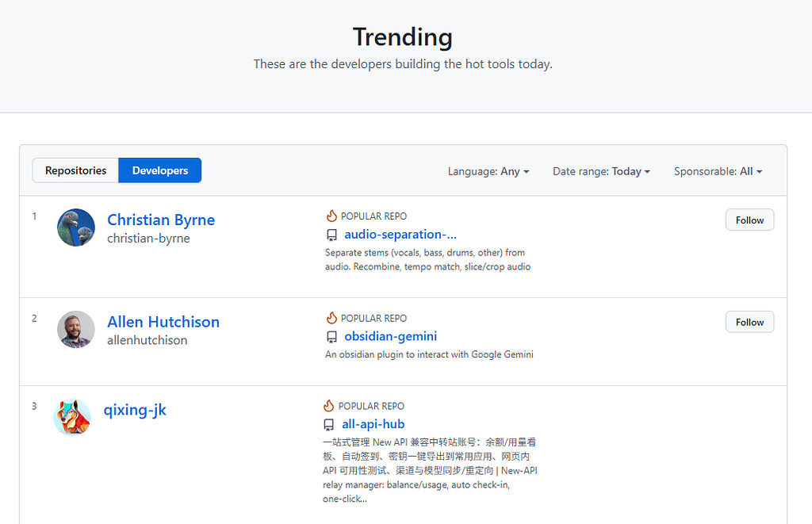812x524 pixels.
Task: Follow Christian Byrne
Action: click(749, 220)
